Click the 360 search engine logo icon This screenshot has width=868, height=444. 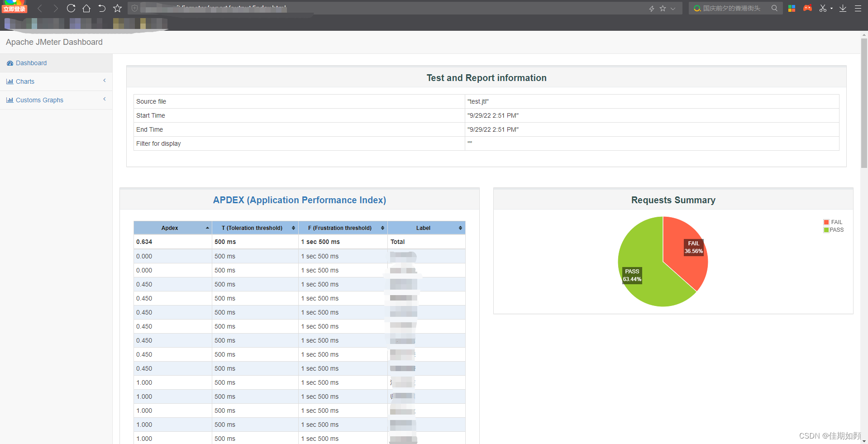coord(697,8)
